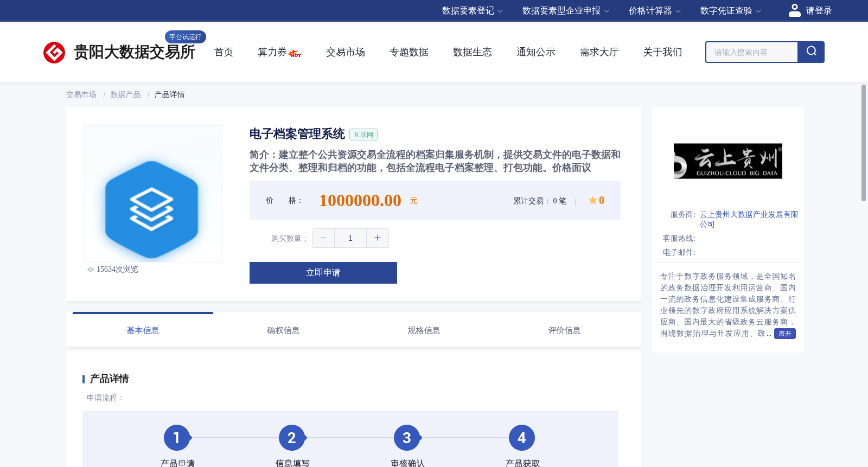Click 产品详情 section heading

pos(110,379)
